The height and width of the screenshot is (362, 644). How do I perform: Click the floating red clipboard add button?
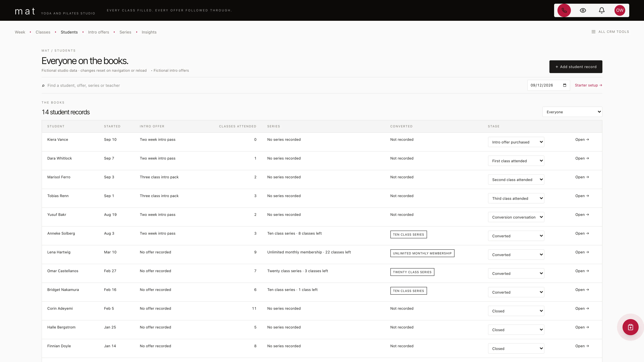pyautogui.click(x=630, y=327)
